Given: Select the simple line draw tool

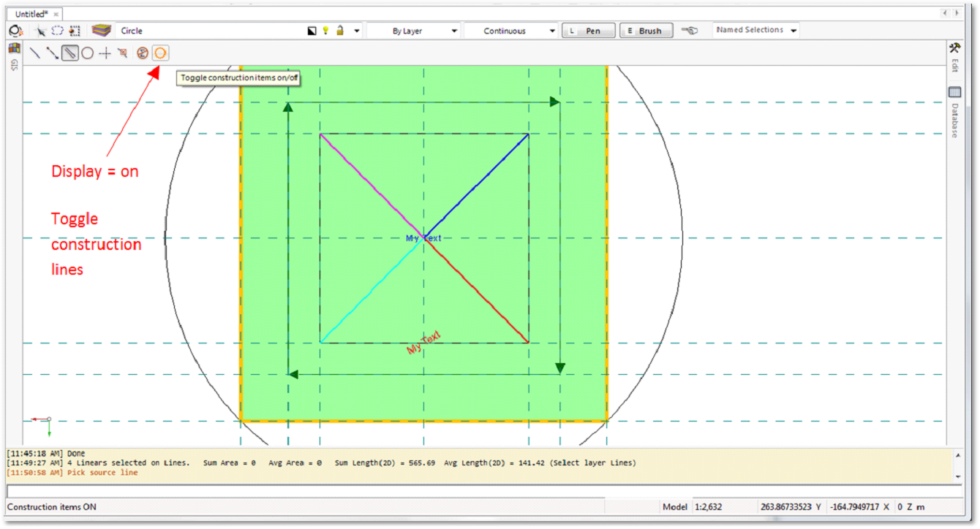Looking at the screenshot, I should tap(34, 53).
